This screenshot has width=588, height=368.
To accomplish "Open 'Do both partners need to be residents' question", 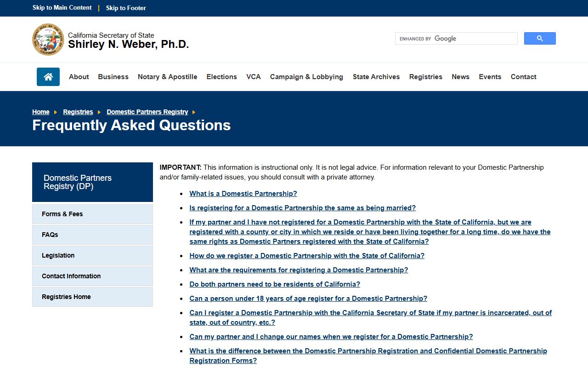I will 275,284.
